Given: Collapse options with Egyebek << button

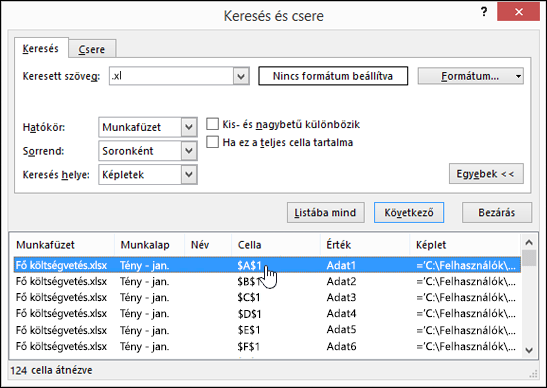Looking at the screenshot, I should click(x=486, y=173).
